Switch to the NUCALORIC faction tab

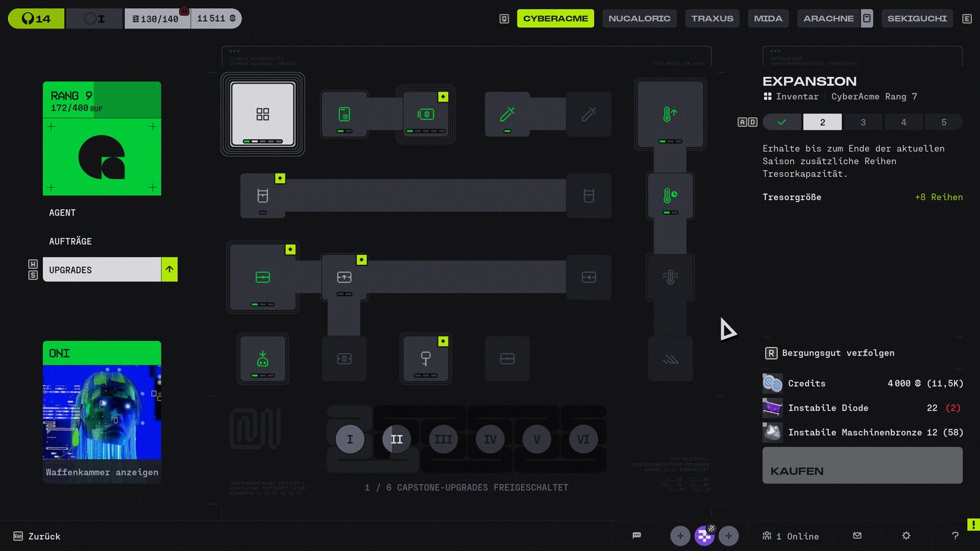(x=639, y=18)
